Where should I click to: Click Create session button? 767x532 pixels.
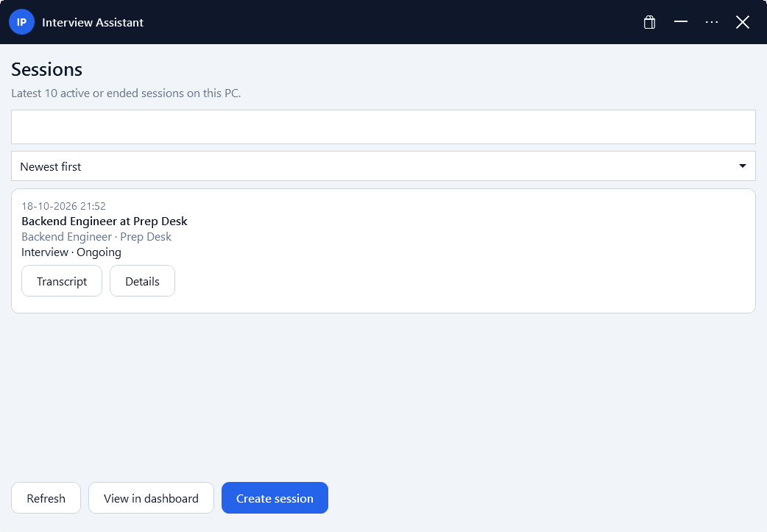tap(275, 498)
